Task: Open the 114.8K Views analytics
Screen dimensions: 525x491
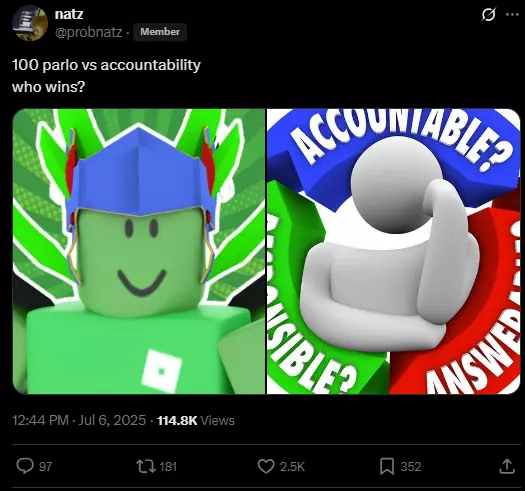Action: click(x=196, y=420)
